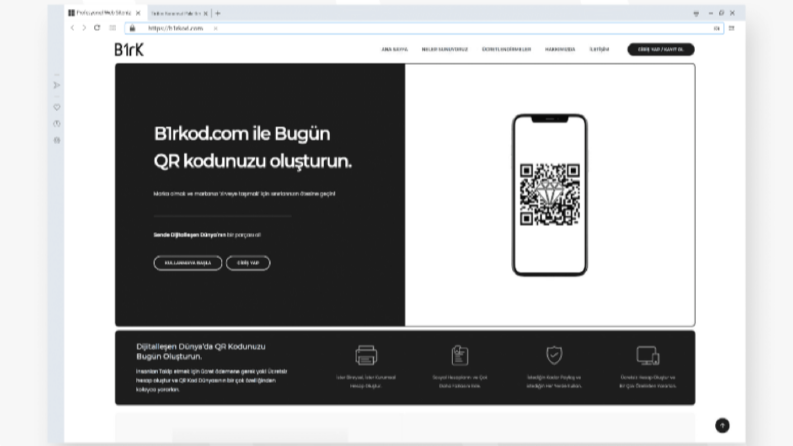The image size is (793, 446).
Task: Click the bottom round icon in the sidebar
Action: tap(57, 140)
